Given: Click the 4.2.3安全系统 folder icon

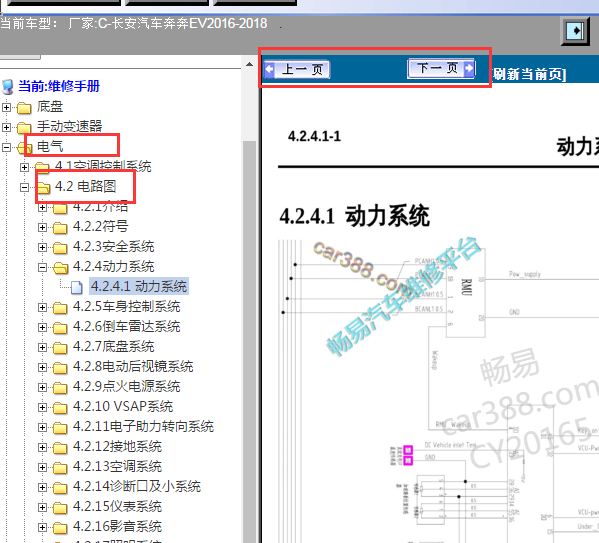Looking at the screenshot, I should coord(60,248).
